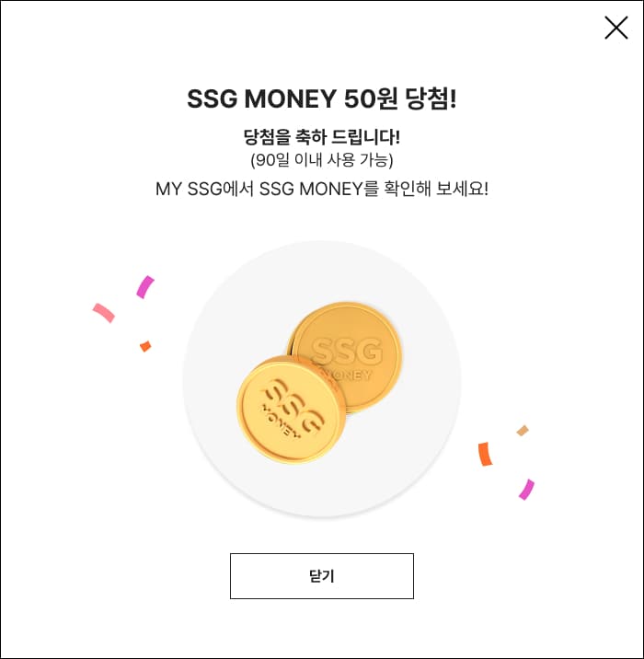Click the 'SSG' engraving on the back coin
Screen dimensions: 644x659
point(347,352)
